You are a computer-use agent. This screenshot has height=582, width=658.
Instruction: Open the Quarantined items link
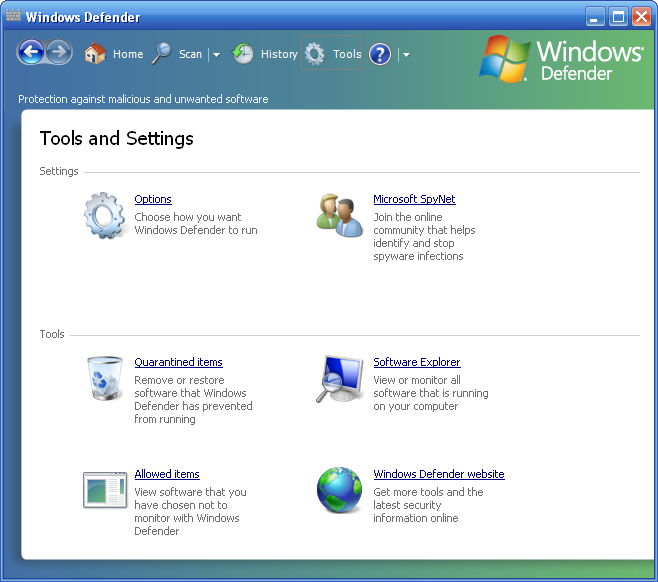(178, 362)
